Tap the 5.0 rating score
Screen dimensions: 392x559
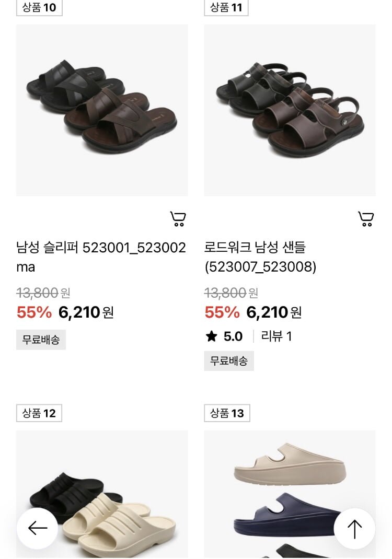click(x=233, y=336)
